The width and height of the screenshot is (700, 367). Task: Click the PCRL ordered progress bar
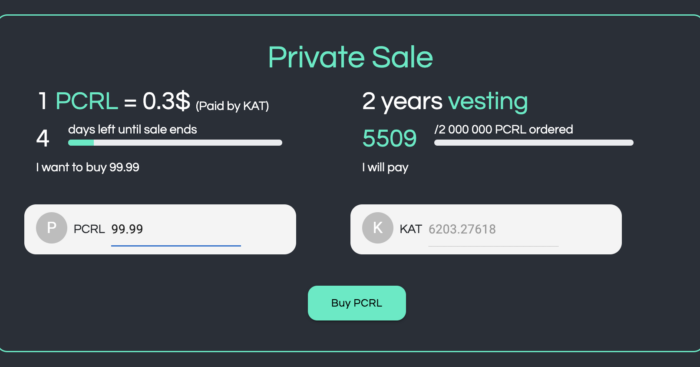[x=533, y=143]
